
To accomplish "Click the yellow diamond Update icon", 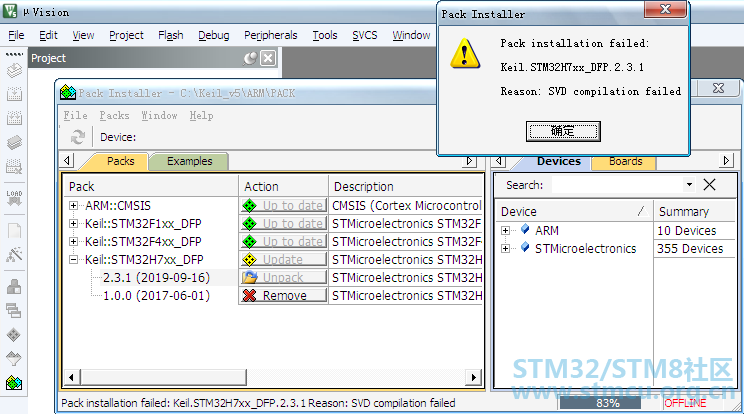I will [249, 259].
